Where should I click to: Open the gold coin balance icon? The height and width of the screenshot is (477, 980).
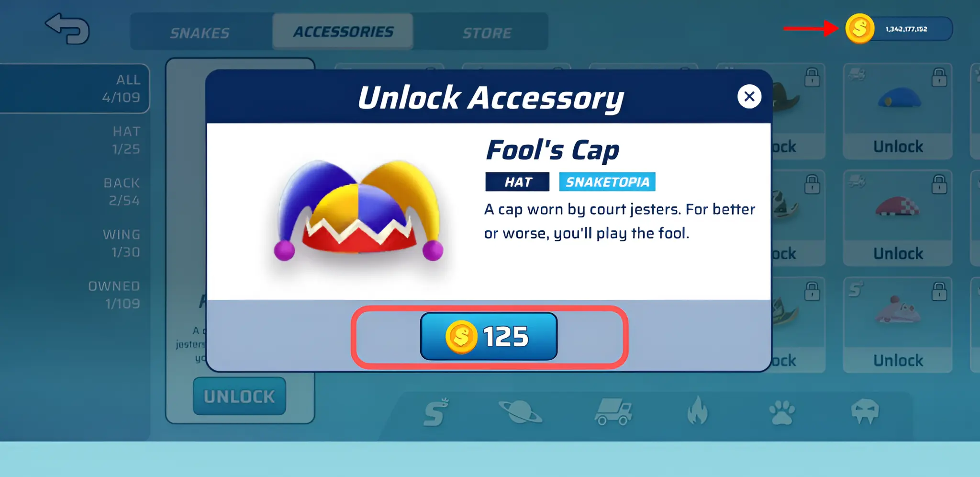point(859,28)
